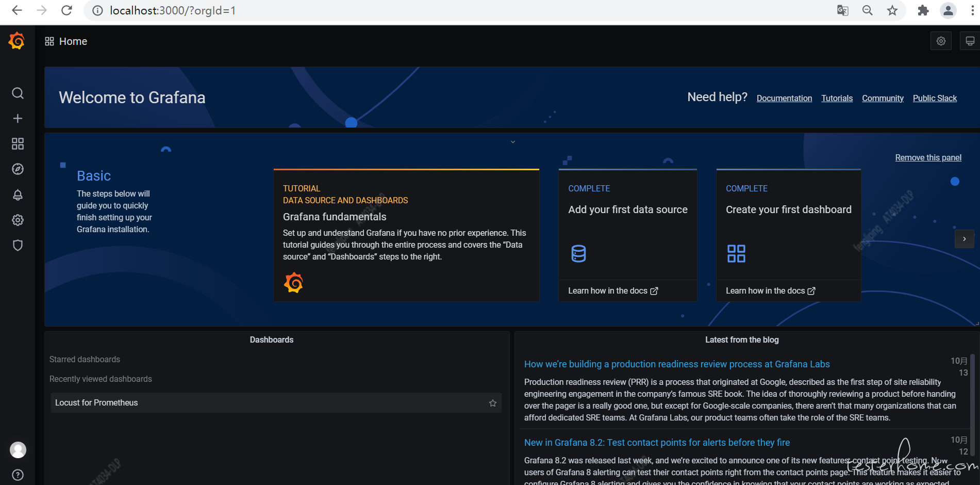Open the Server Admin shield icon
980x485 pixels.
[x=18, y=245]
